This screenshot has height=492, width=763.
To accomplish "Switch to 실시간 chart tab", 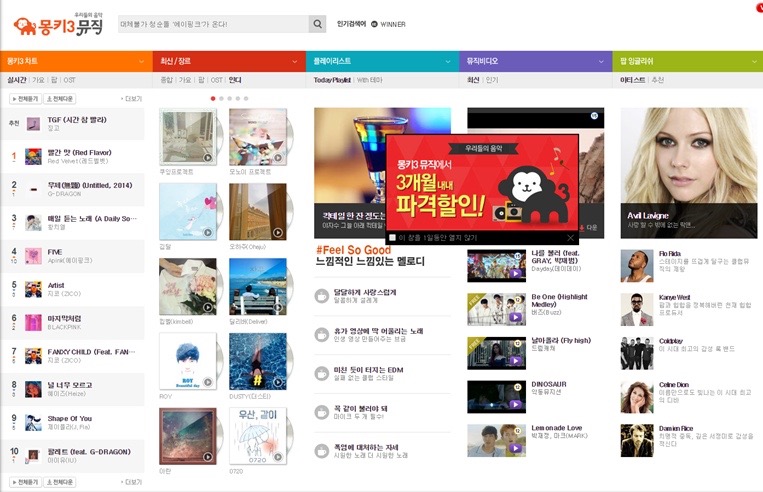I will (17, 80).
